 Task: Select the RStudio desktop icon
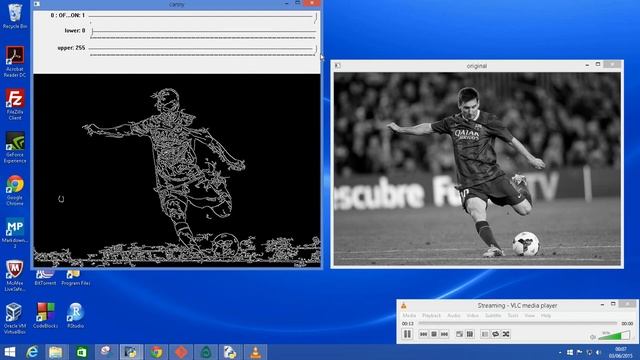click(76, 316)
